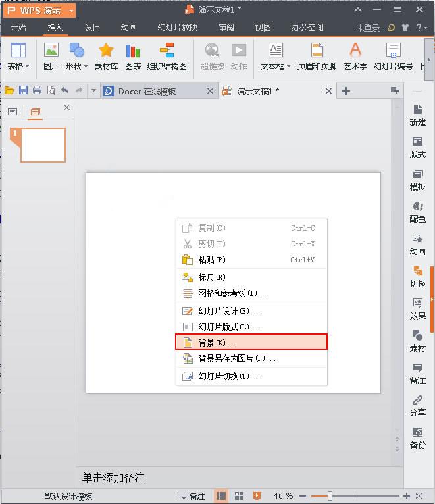The image size is (435, 504).
Task: Open quick access toolbar customize dropdown
Action: (93, 90)
